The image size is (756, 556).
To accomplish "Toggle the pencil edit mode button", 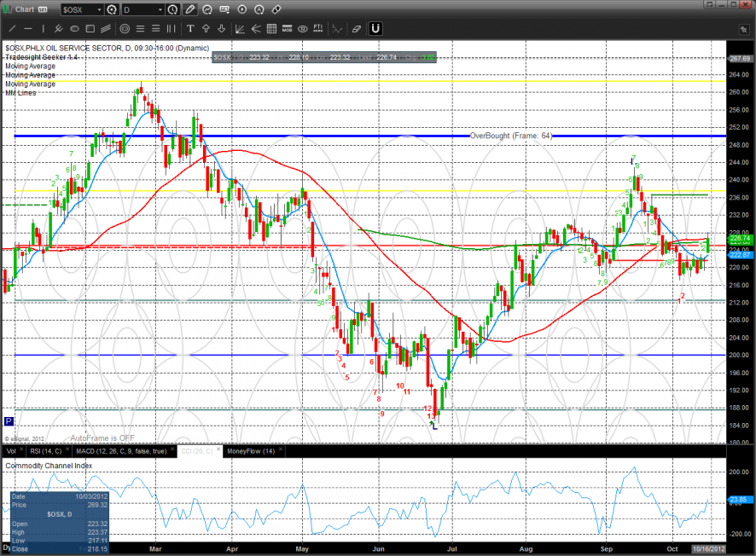I will coord(189,10).
